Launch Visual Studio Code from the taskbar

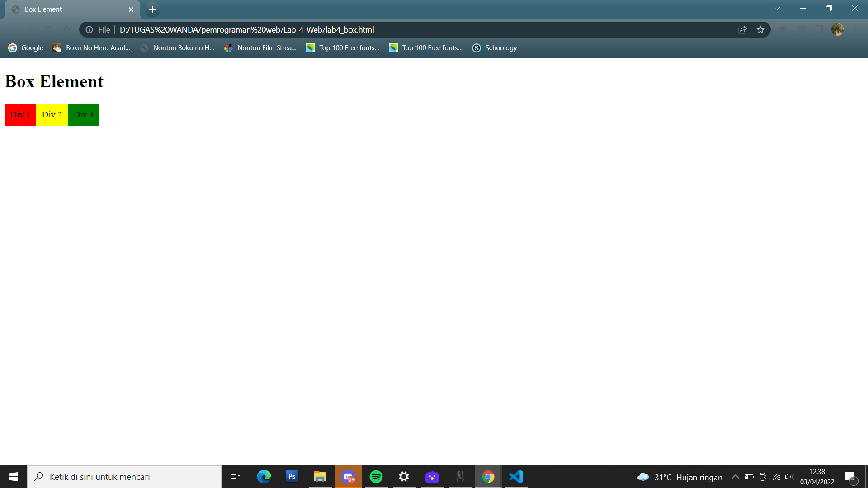pyautogui.click(x=516, y=477)
